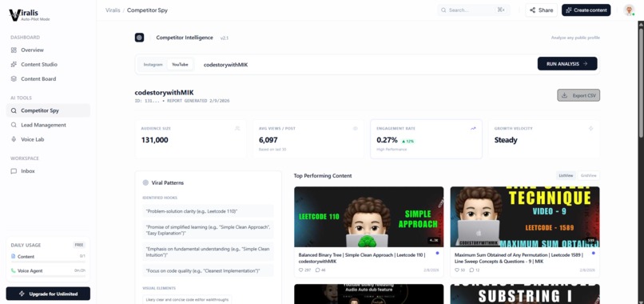Open Content Board page
This screenshot has height=304, width=644.
[48, 78]
